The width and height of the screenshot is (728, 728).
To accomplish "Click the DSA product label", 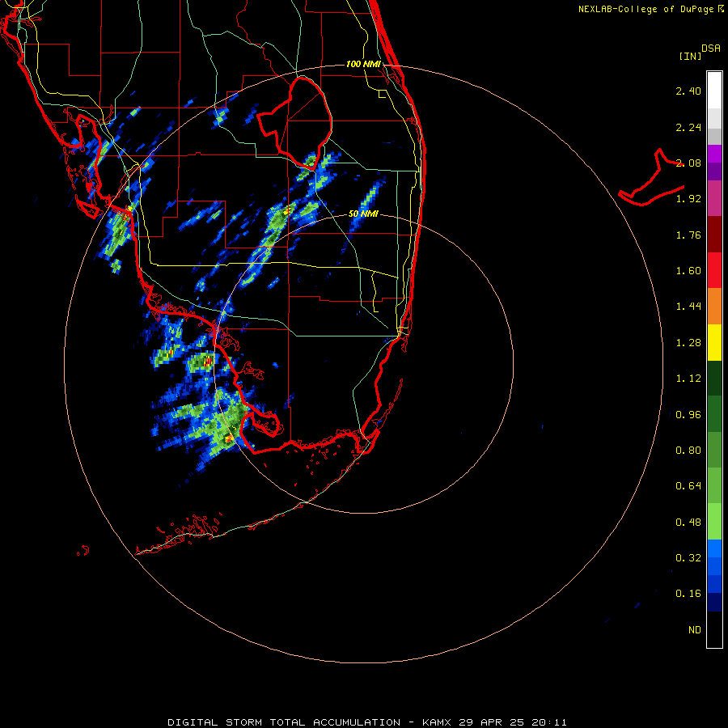I will pos(711,48).
